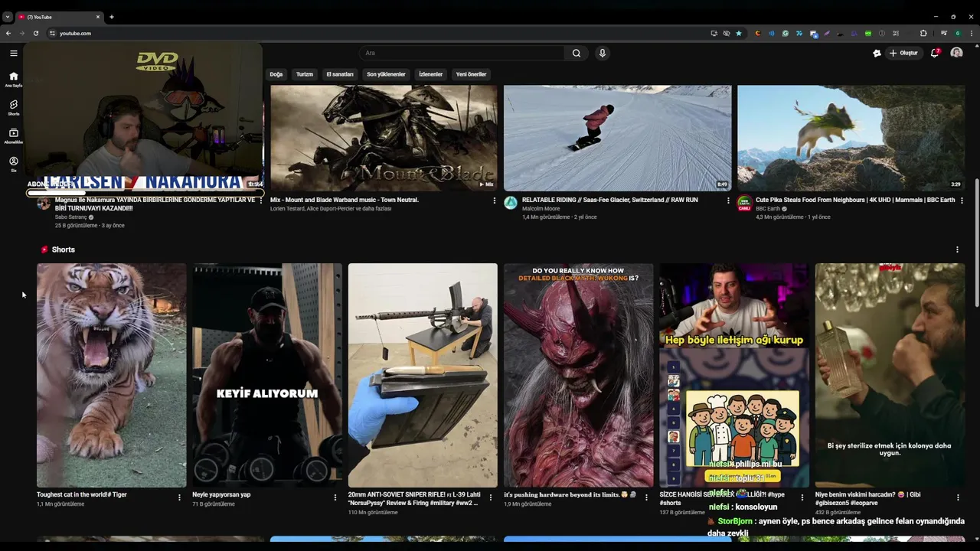Open the Mix - Mount and Blade Warband title
The height and width of the screenshot is (551, 980).
tap(345, 200)
